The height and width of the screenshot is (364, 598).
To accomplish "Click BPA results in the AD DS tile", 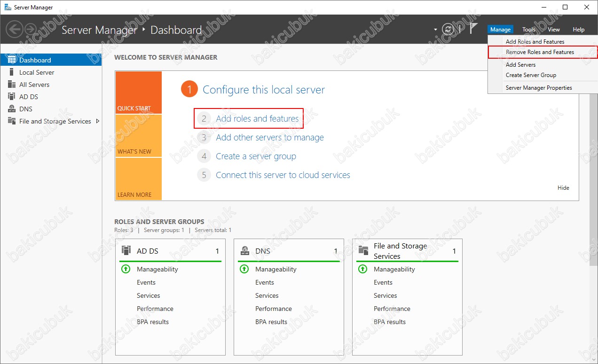I will (x=153, y=322).
